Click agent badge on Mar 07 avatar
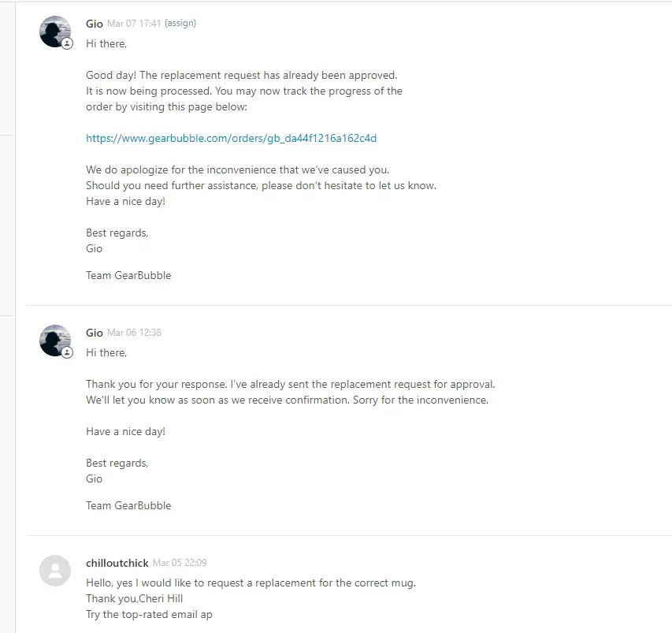 click(67, 44)
